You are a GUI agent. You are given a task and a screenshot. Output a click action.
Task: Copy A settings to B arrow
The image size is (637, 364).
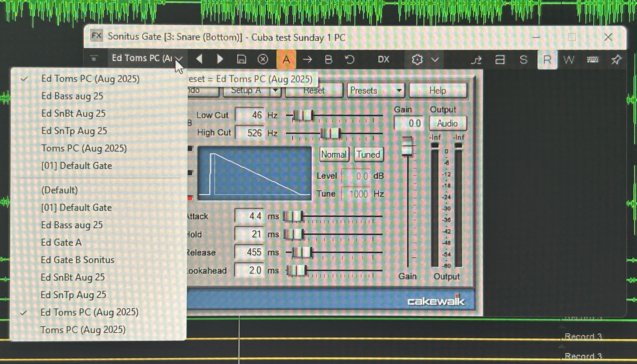(x=307, y=59)
